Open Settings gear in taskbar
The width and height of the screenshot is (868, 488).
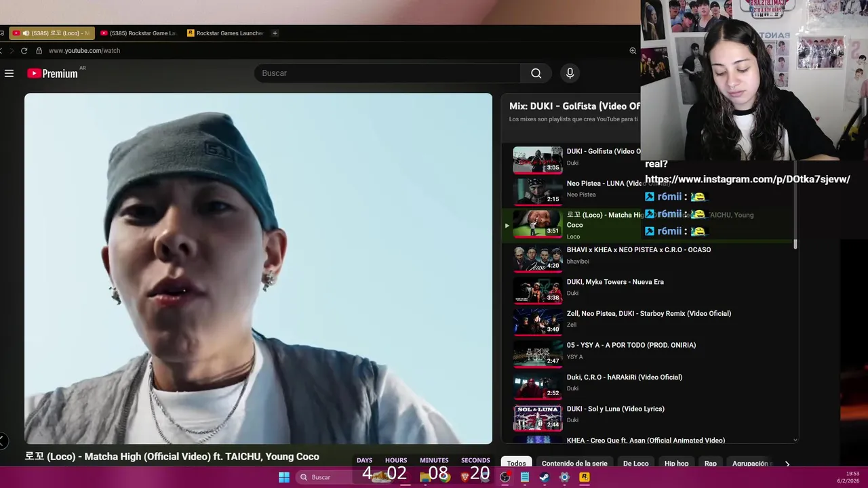click(x=564, y=477)
